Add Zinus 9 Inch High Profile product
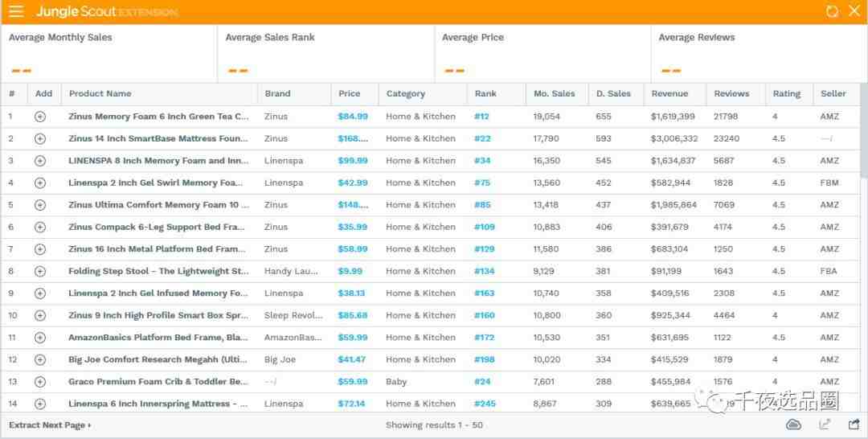This screenshot has height=439, width=868. pyautogui.click(x=40, y=315)
